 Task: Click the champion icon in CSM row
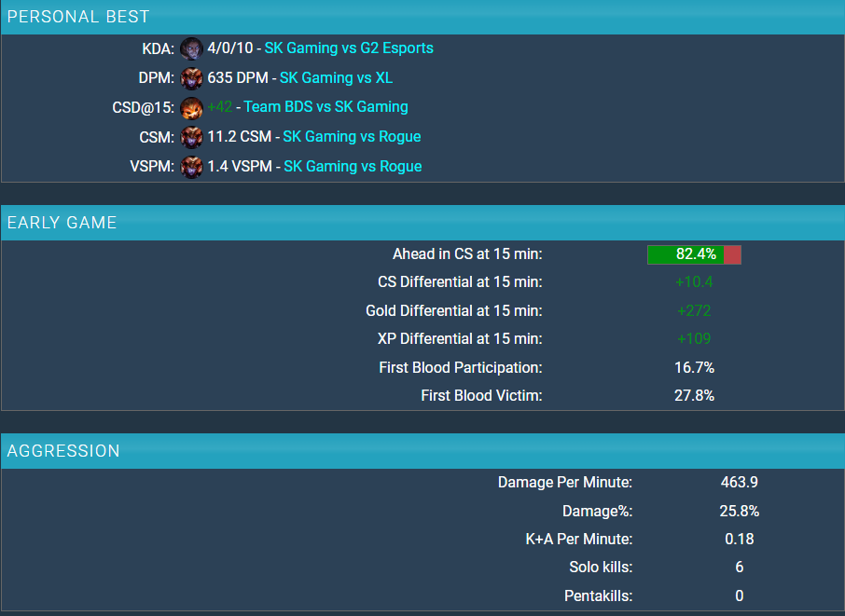[191, 137]
